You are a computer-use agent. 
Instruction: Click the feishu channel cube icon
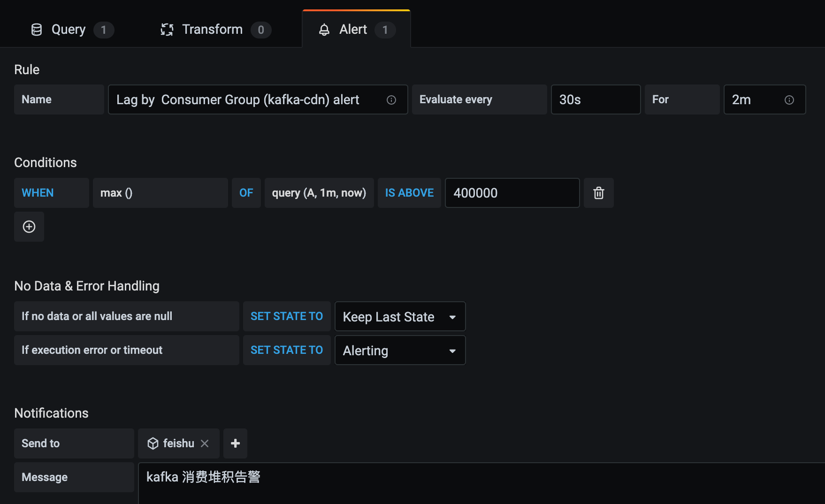pos(153,443)
